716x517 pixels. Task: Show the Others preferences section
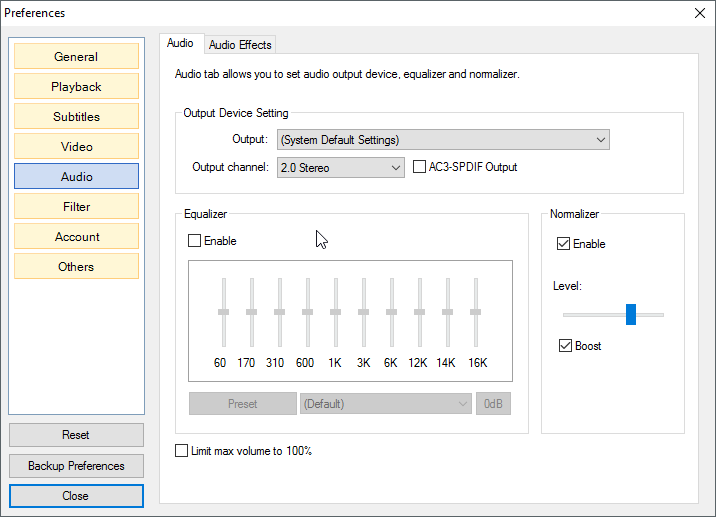pos(76,266)
